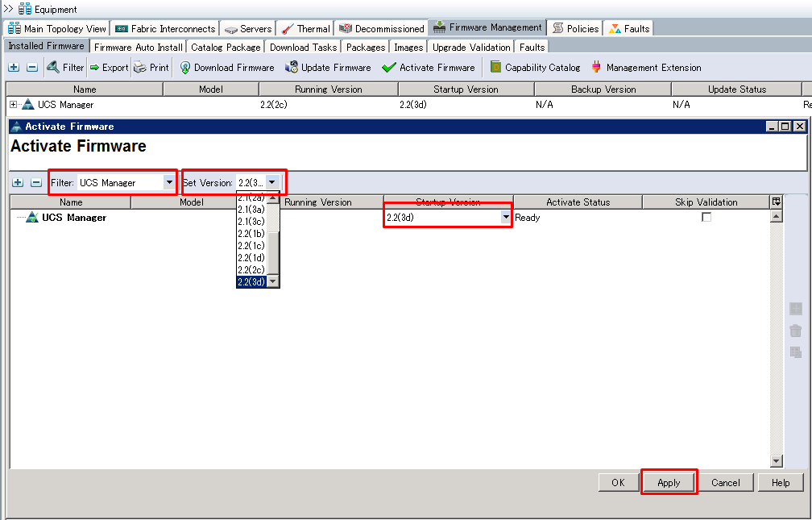Open the Firmware Auto Install subtab
The image size is (812, 520).
click(139, 48)
